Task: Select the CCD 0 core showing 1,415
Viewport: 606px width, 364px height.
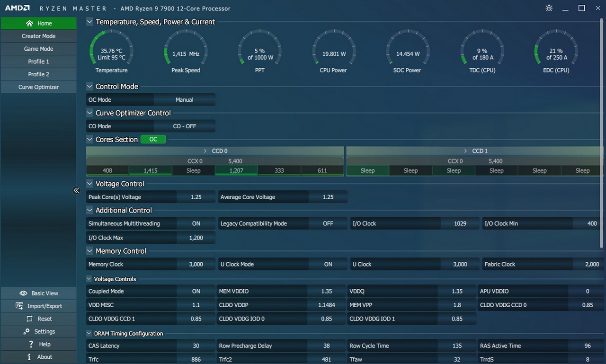Action: point(151,171)
